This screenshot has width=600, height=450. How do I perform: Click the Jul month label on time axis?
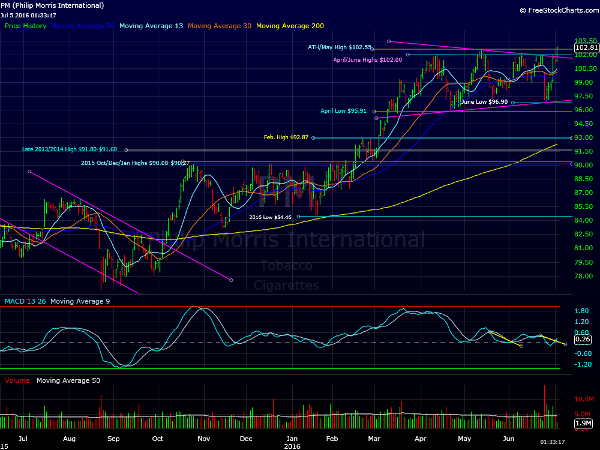click(x=23, y=439)
